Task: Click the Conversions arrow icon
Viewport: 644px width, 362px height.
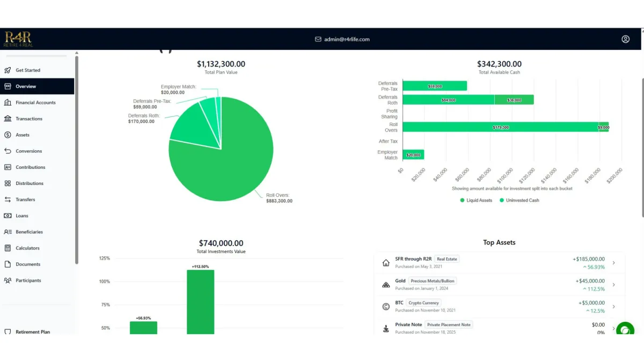Action: [8, 151]
